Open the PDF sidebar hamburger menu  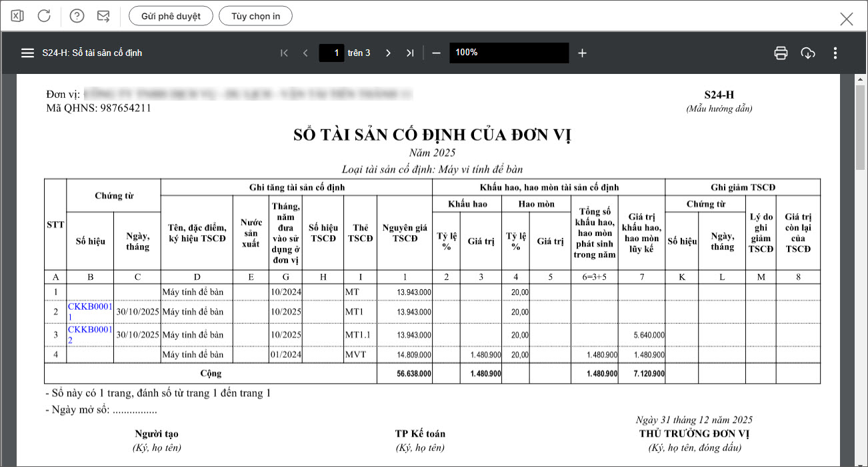[27, 53]
